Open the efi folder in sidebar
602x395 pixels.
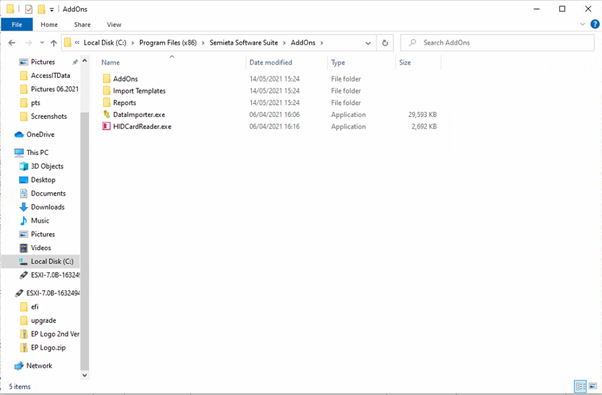pos(35,307)
